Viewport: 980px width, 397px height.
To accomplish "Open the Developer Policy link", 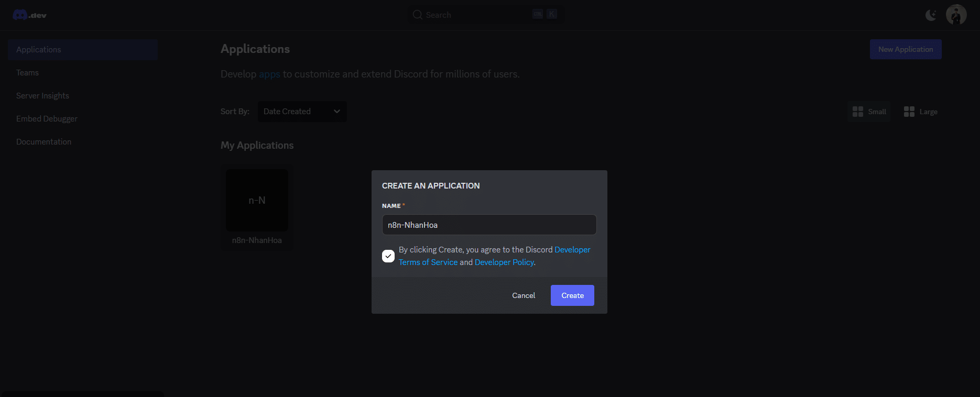I will [x=504, y=262].
